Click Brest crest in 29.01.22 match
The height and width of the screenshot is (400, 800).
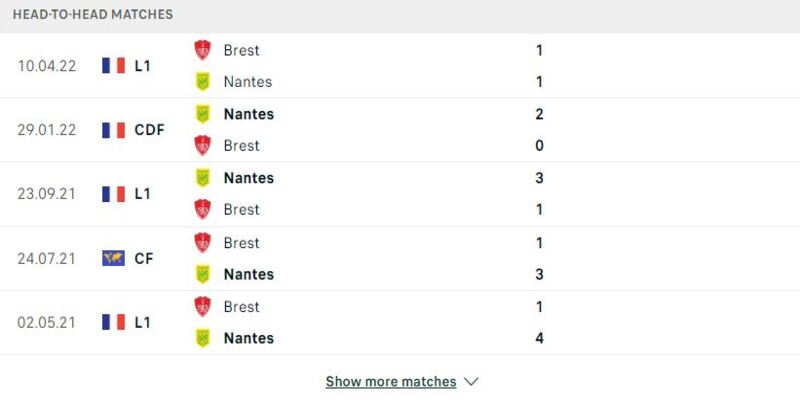[203, 145]
